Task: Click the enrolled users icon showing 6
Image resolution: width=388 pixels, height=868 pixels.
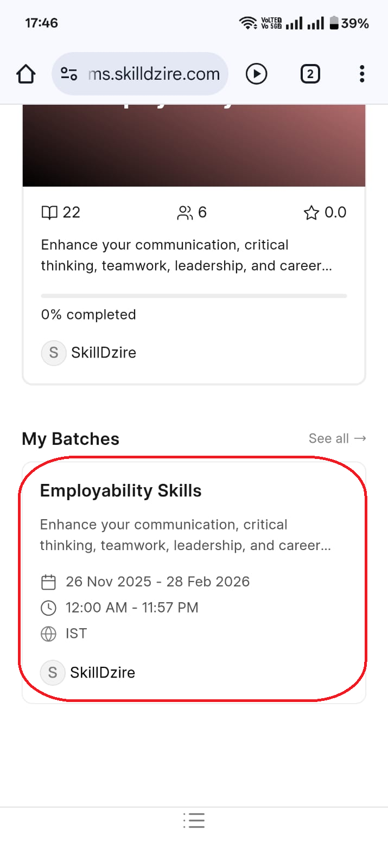Action: click(x=185, y=213)
